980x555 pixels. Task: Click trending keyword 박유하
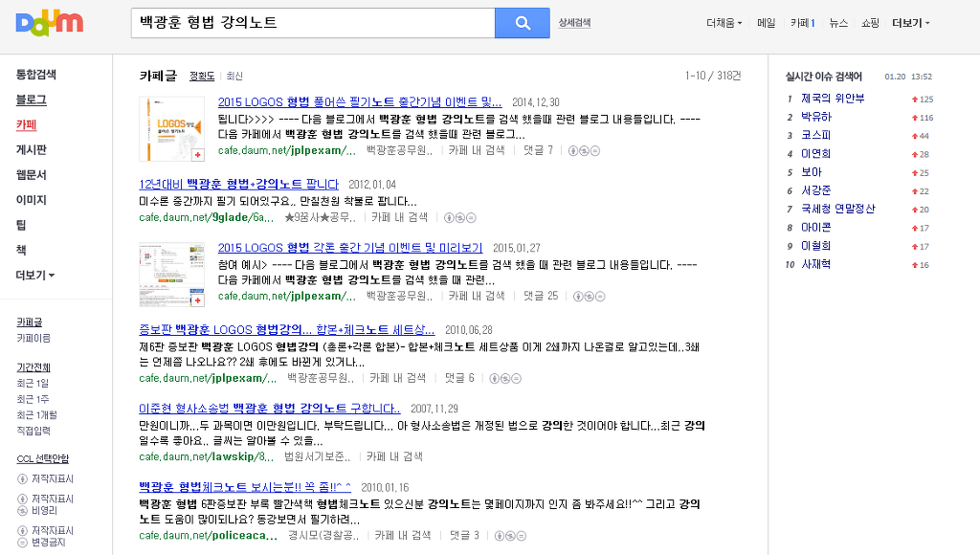point(817,117)
